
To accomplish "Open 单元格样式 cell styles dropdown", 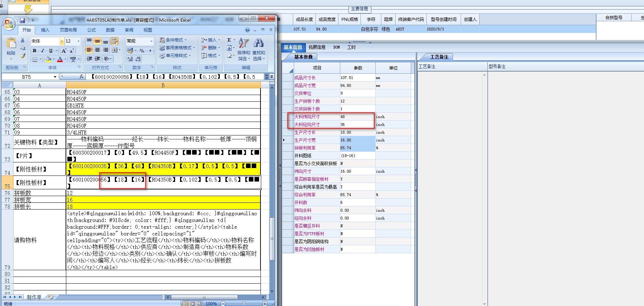I will pos(175,56).
